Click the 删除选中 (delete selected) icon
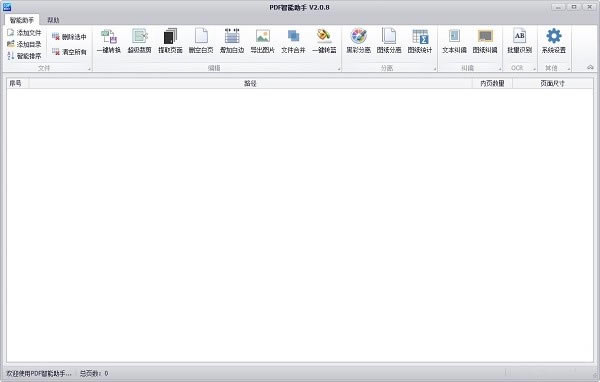The width and height of the screenshot is (600, 382). click(56, 37)
